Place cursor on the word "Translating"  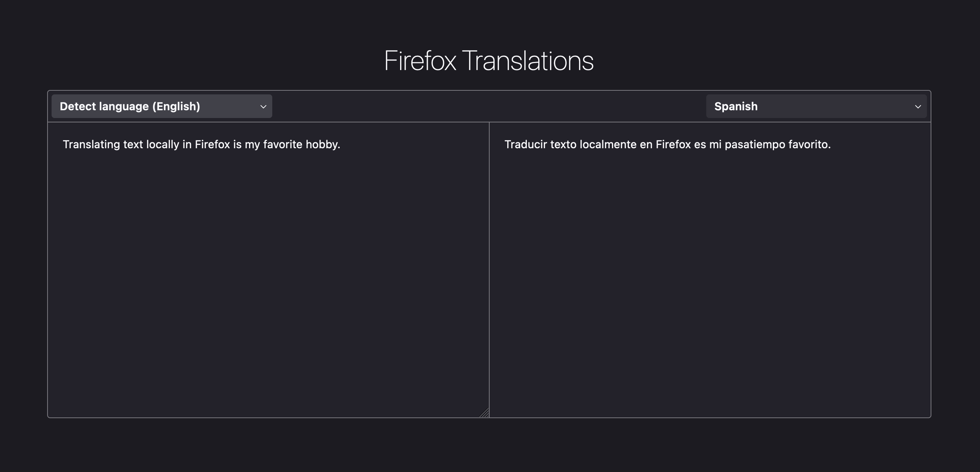pos(91,145)
